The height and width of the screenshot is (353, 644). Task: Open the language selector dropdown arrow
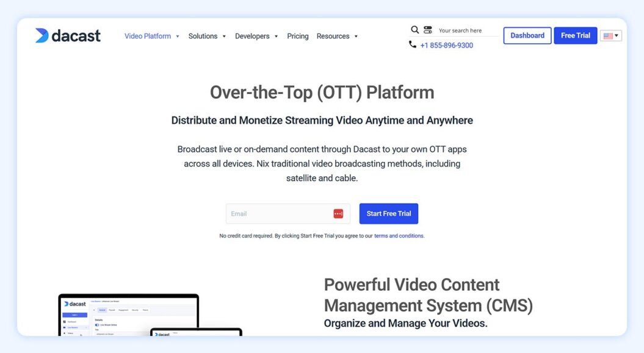(616, 35)
